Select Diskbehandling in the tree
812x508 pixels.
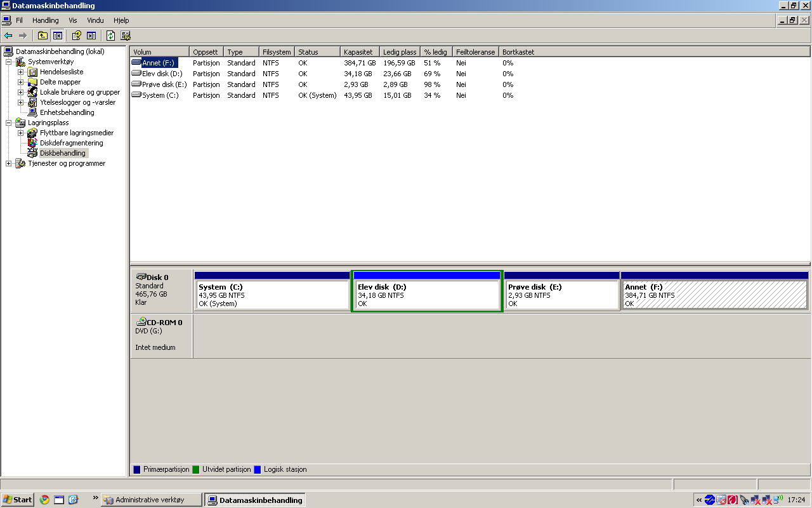62,153
